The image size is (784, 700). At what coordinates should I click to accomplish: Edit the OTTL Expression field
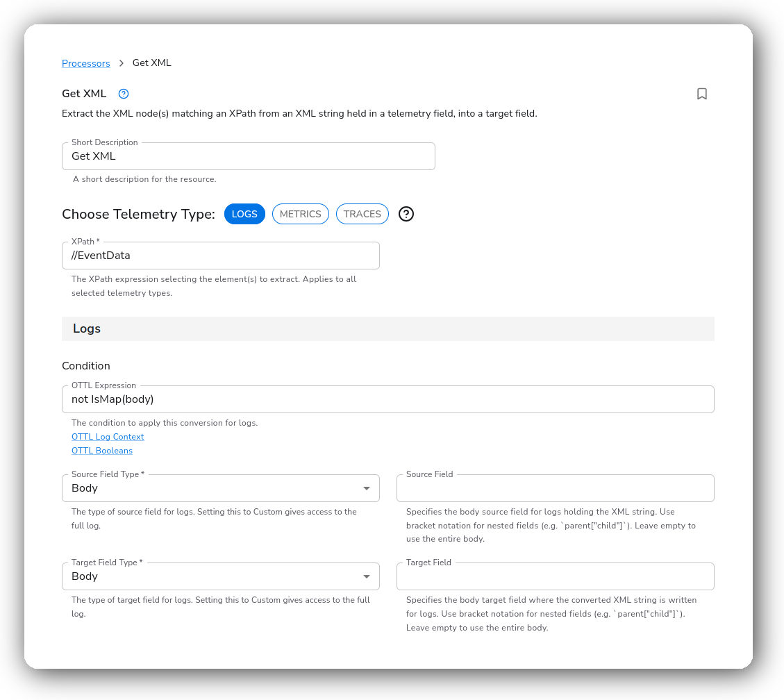pyautogui.click(x=388, y=399)
